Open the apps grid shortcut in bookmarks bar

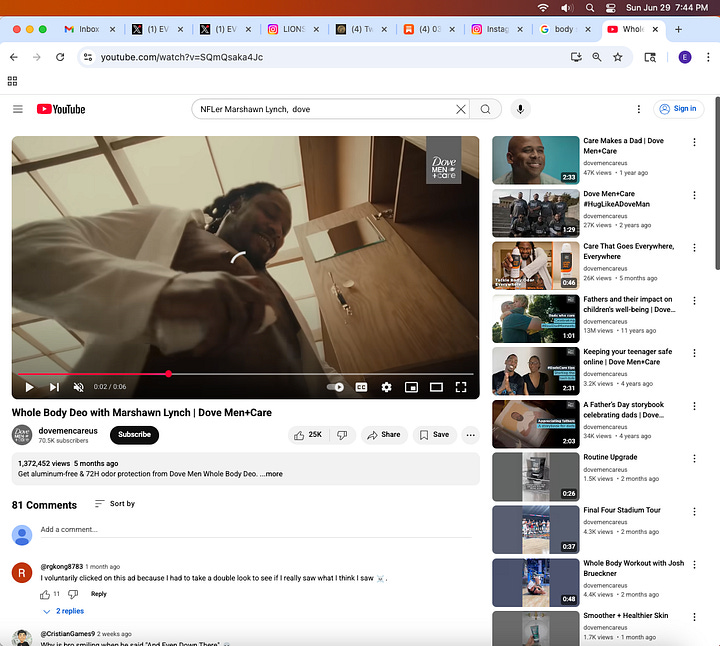12,81
